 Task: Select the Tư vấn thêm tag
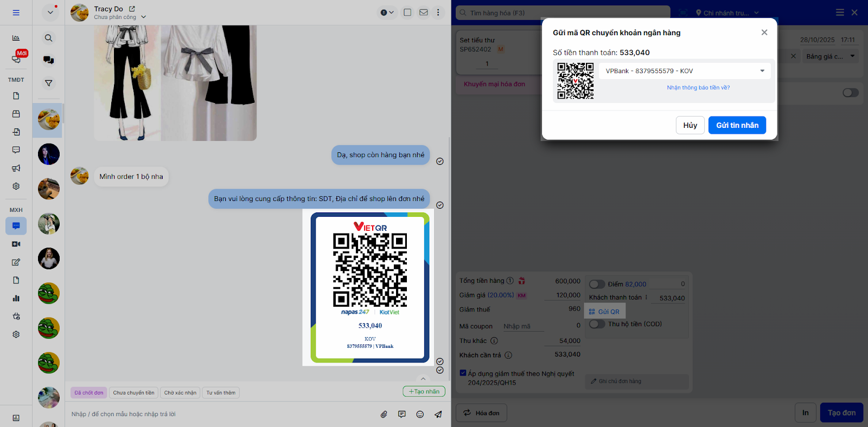pyautogui.click(x=221, y=393)
